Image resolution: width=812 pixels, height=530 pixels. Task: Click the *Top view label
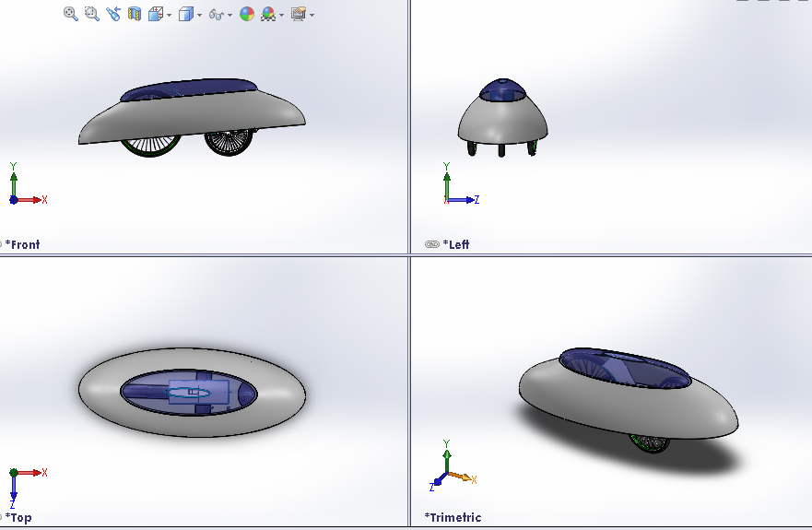pos(18,518)
